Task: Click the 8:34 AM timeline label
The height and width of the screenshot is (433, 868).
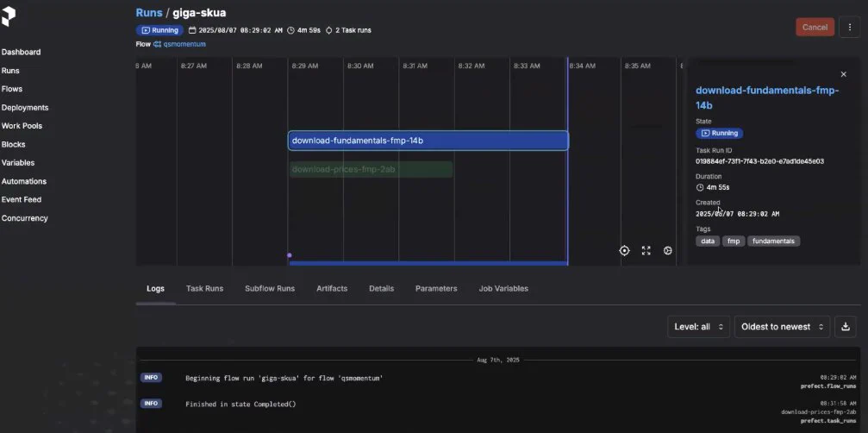Action: [583, 66]
